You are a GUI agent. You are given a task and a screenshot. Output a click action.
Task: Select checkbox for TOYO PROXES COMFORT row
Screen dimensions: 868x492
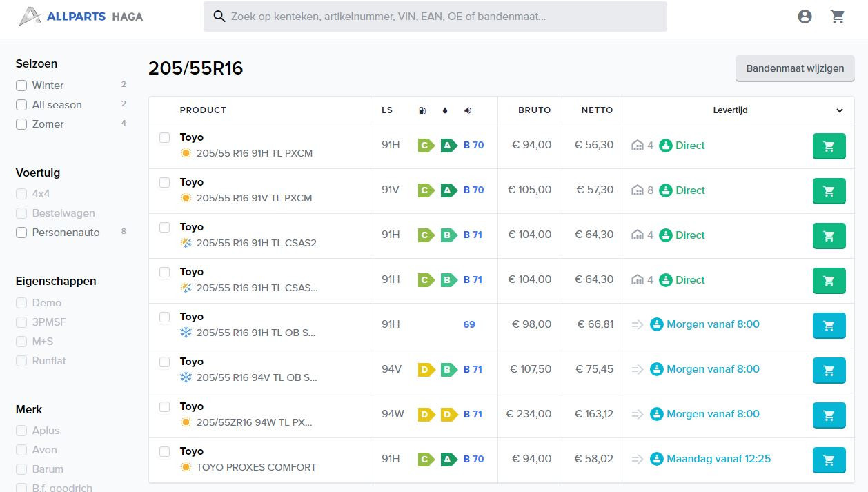(x=164, y=452)
